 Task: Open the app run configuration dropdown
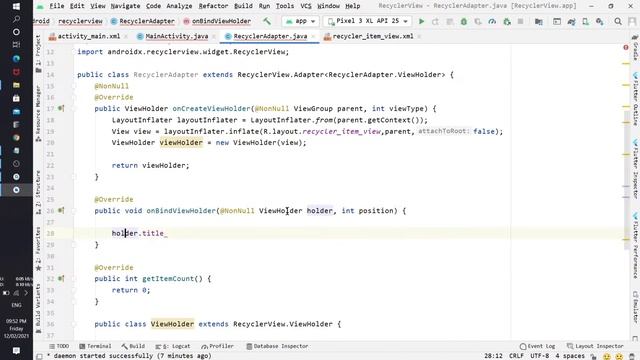pyautogui.click(x=300, y=21)
